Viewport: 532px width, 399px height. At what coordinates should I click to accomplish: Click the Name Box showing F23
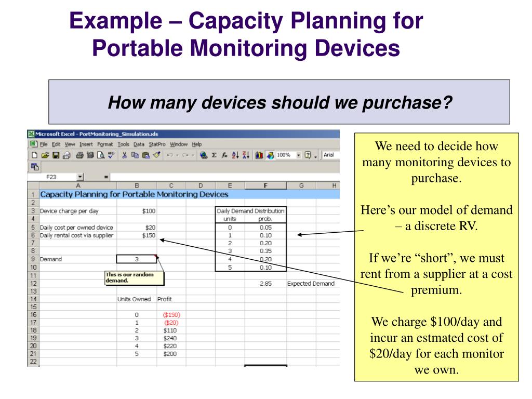click(51, 177)
